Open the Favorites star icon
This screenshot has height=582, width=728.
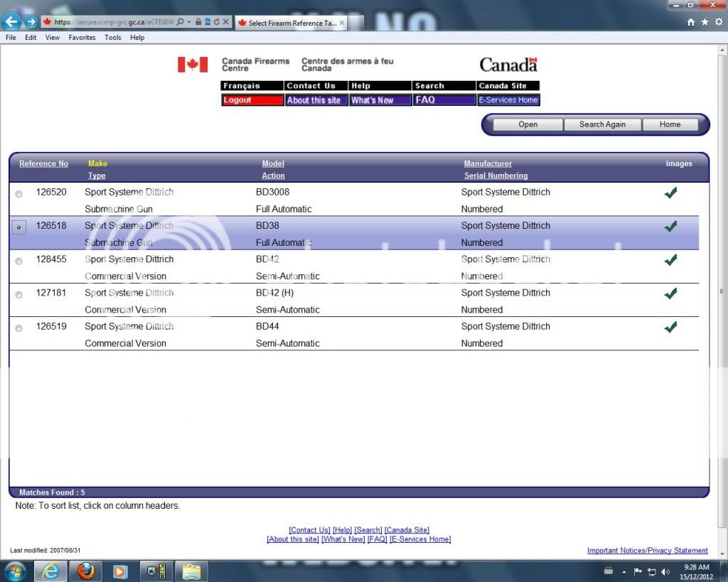705,22
